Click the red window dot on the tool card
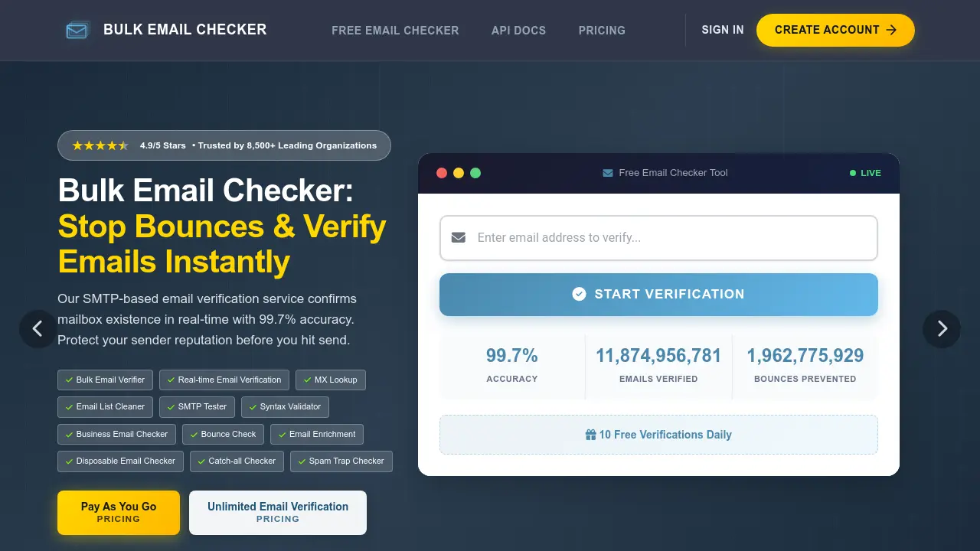Image resolution: width=980 pixels, height=551 pixels. (442, 173)
